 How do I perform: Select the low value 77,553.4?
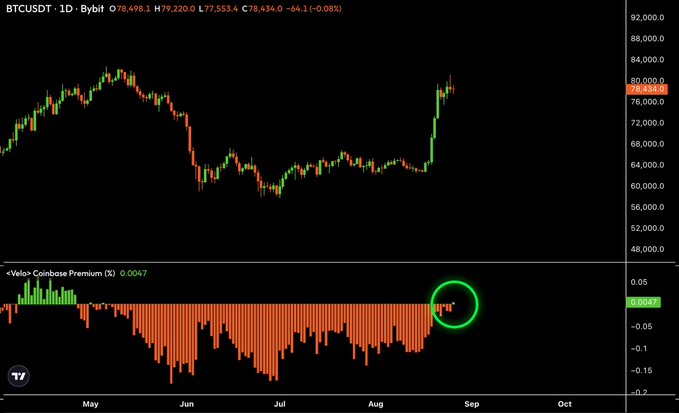click(221, 9)
